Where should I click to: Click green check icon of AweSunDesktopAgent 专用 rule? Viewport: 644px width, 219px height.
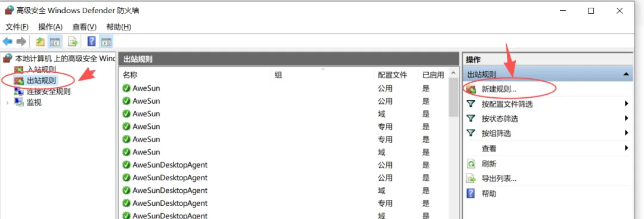click(x=126, y=203)
